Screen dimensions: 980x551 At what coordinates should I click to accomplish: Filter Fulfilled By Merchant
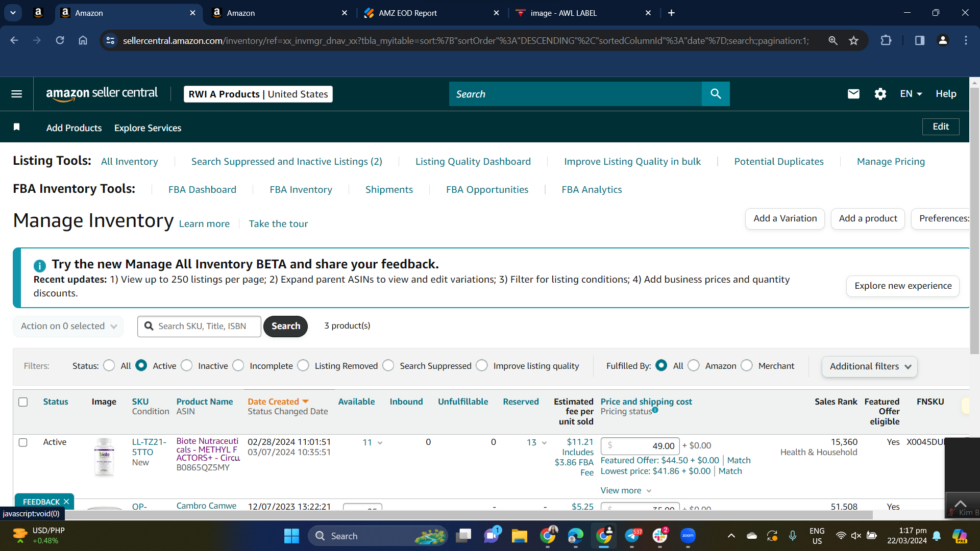(x=747, y=366)
